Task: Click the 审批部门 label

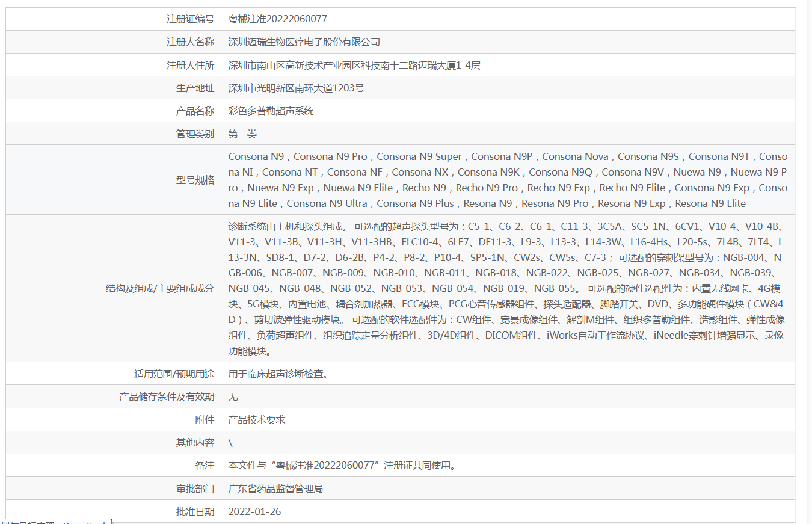Action: (195, 489)
